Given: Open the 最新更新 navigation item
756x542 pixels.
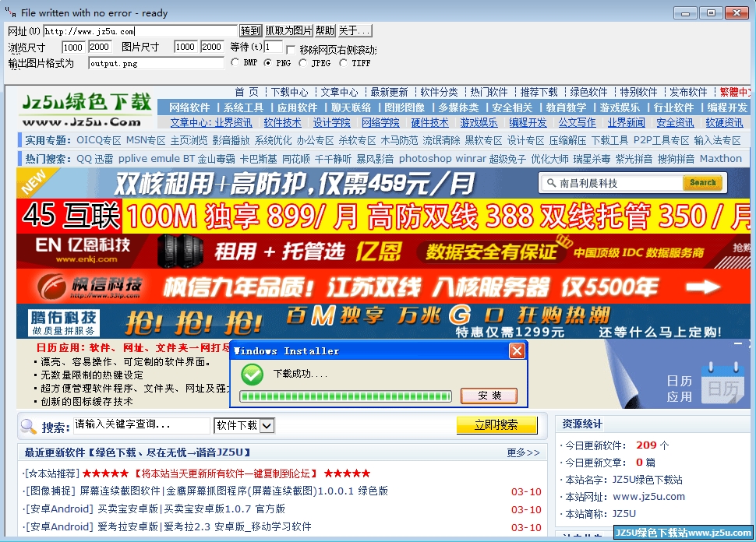Looking at the screenshot, I should pos(389,92).
